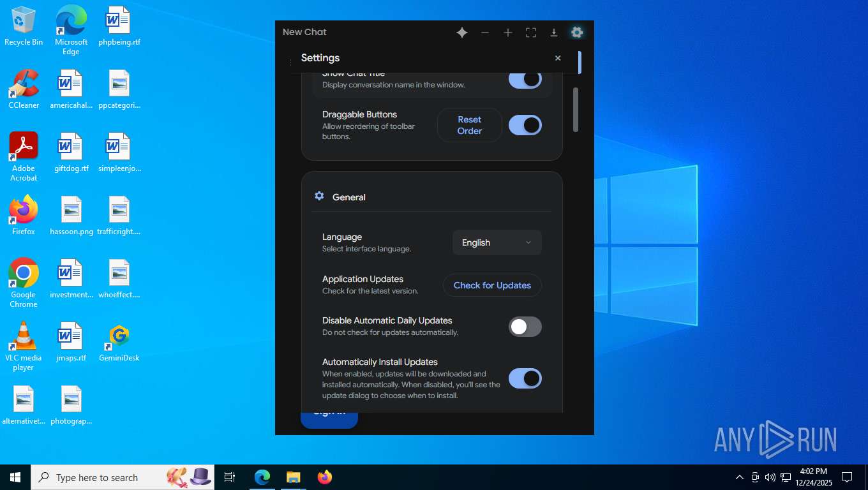This screenshot has width=868, height=490.
Task: Enable Disable Automatic Daily Updates switch
Action: tap(525, 327)
